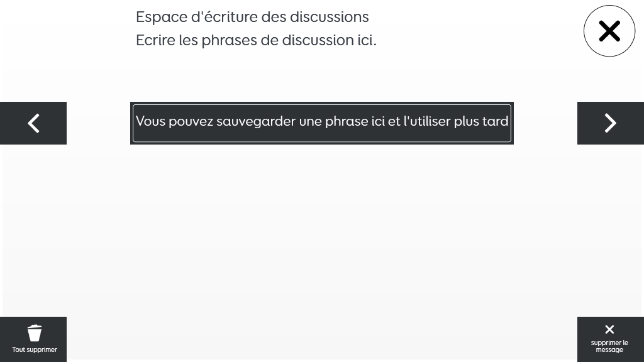Go to the next saved phrase
The height and width of the screenshot is (362, 644).
click(610, 123)
